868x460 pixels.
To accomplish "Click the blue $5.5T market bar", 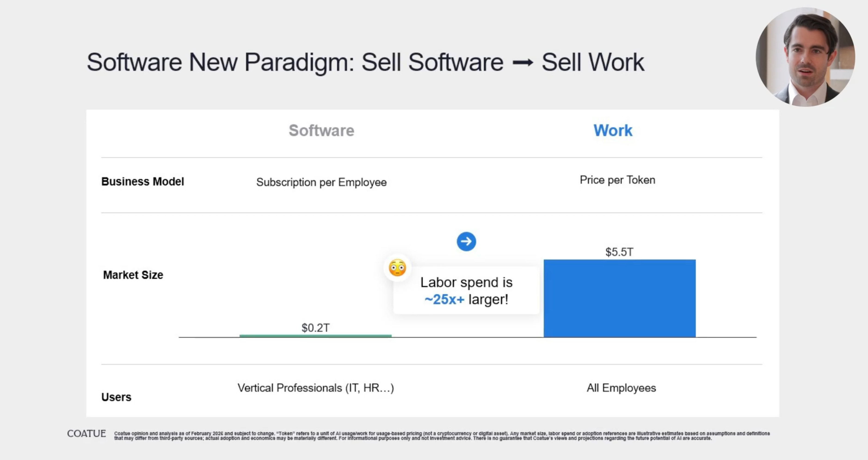I will click(x=619, y=298).
